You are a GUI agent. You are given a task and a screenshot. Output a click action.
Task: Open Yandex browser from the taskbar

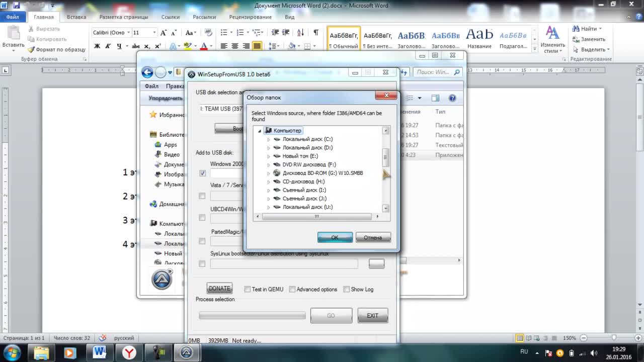pyautogui.click(x=129, y=352)
